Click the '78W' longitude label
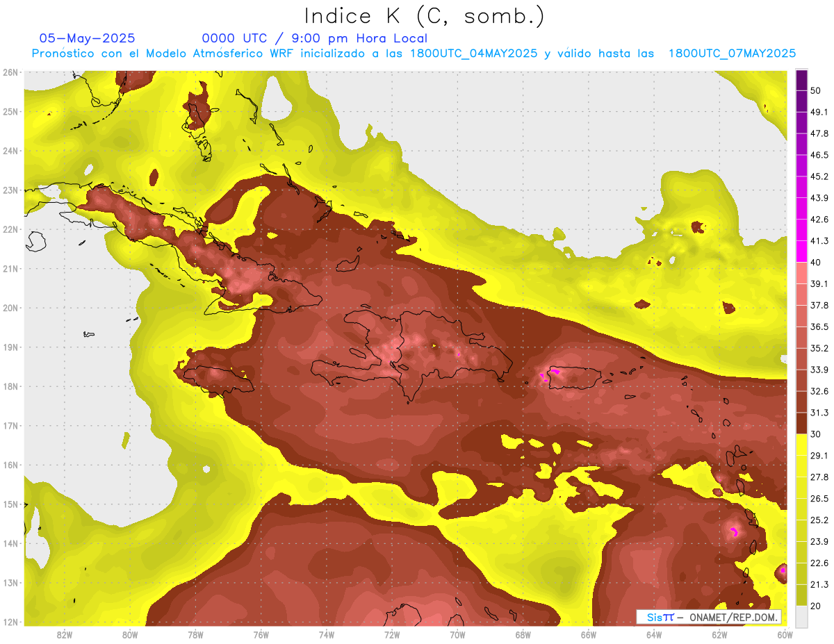 (x=195, y=634)
